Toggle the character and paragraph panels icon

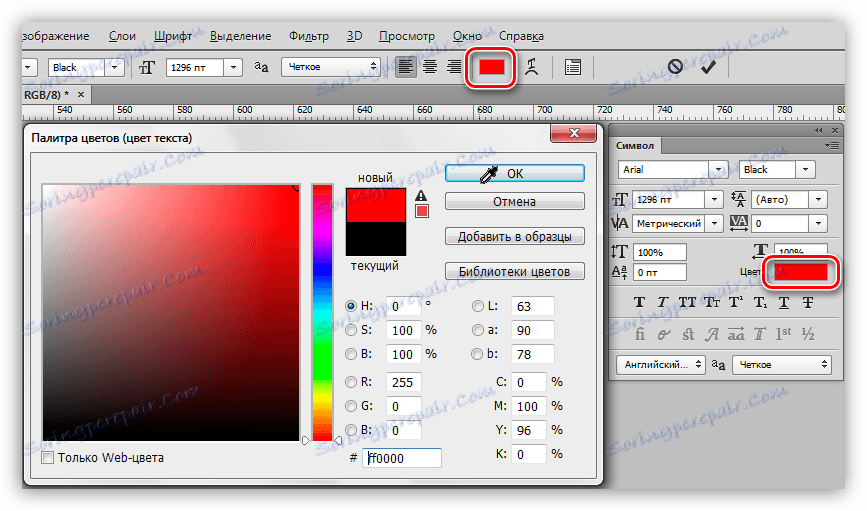[x=573, y=67]
